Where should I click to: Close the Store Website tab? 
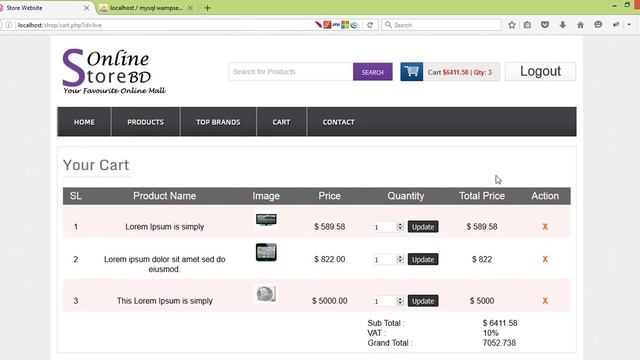coord(86,8)
